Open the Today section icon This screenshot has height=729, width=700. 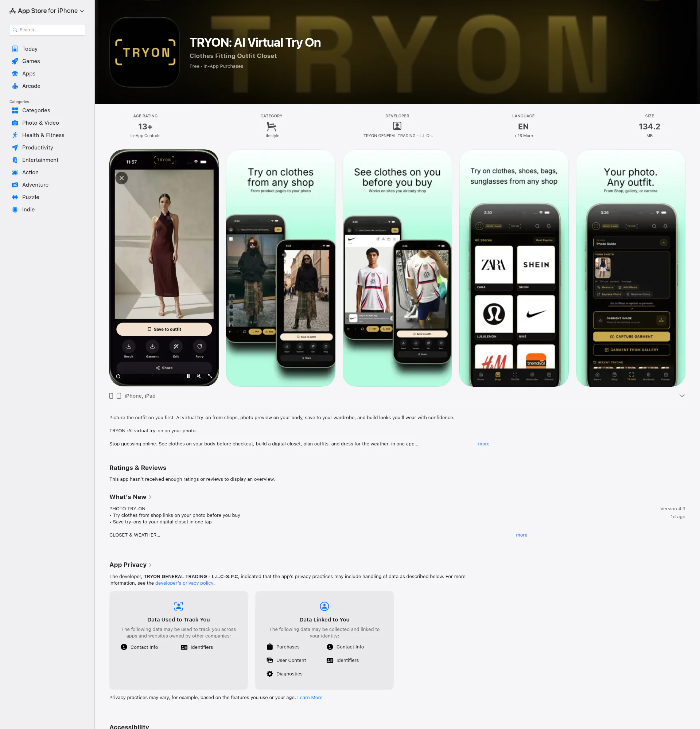[15, 49]
